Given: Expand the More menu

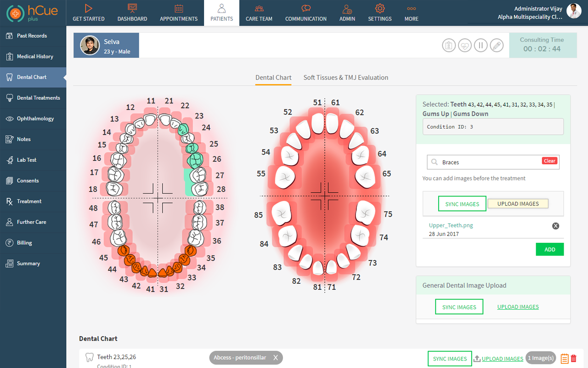Looking at the screenshot, I should click(x=411, y=12).
